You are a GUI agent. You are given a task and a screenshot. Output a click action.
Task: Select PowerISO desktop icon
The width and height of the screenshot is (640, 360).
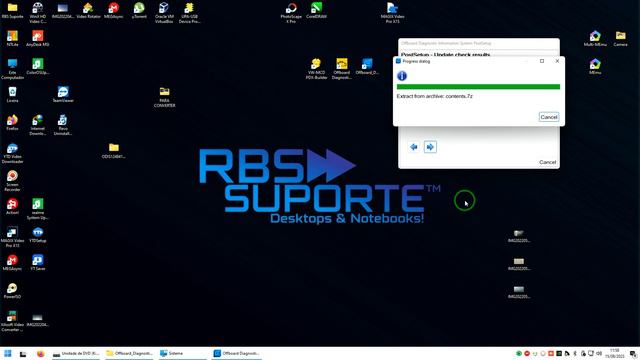tap(12, 291)
